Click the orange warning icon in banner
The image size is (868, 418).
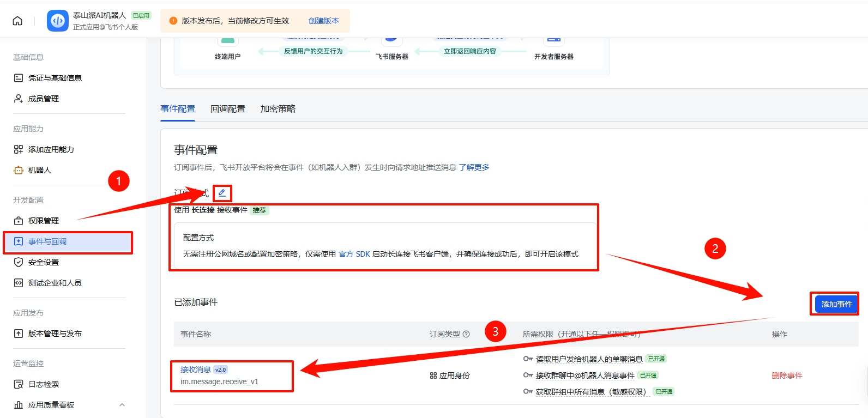click(173, 21)
